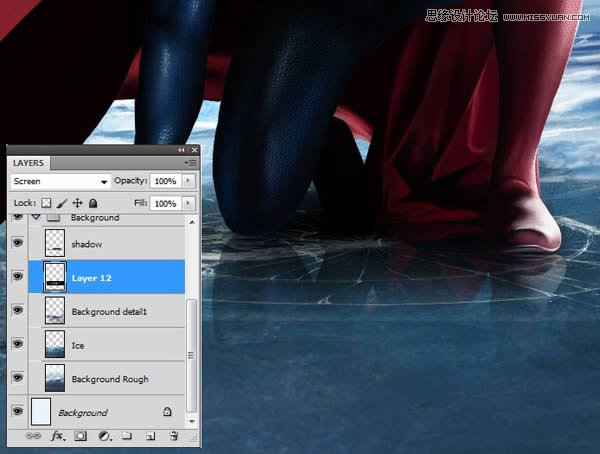Hide the locked Background layer

tap(17, 411)
